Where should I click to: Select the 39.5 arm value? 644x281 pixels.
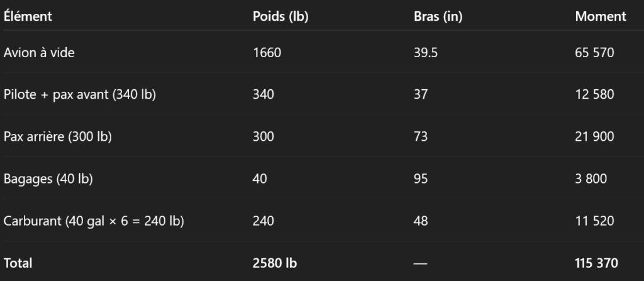pyautogui.click(x=426, y=53)
